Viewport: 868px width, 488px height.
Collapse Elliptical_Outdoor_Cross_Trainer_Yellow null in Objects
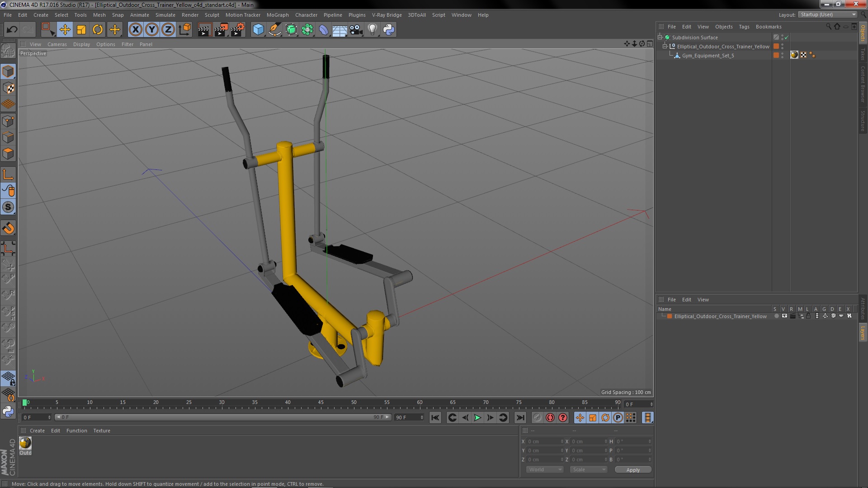tap(665, 46)
